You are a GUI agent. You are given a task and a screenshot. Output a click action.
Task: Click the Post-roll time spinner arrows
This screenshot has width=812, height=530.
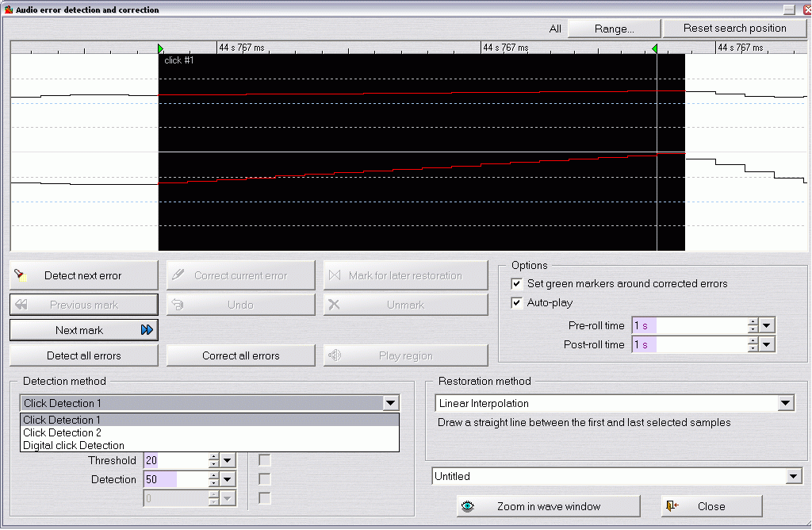click(753, 344)
